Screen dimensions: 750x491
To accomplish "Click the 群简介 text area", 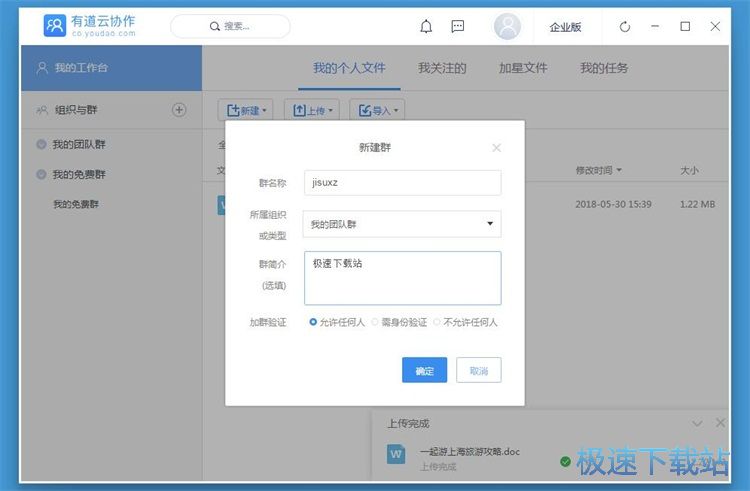I will (x=402, y=278).
